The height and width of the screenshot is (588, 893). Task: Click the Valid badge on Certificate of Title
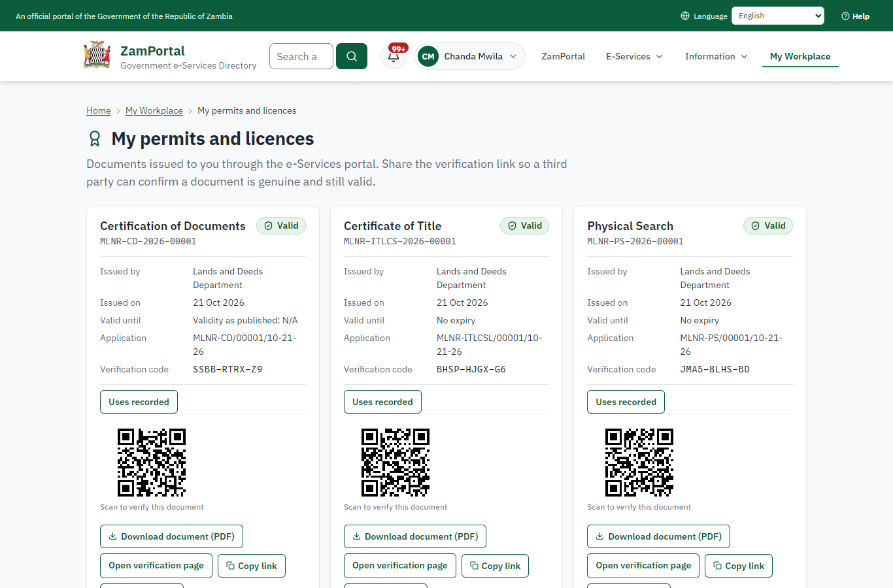pos(524,226)
